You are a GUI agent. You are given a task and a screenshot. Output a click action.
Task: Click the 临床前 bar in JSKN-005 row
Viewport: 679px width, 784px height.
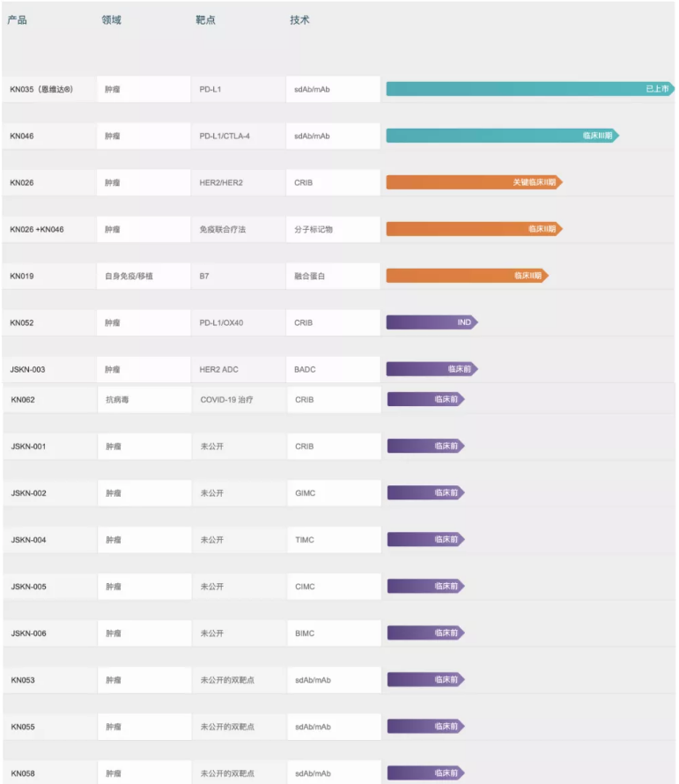click(426, 586)
